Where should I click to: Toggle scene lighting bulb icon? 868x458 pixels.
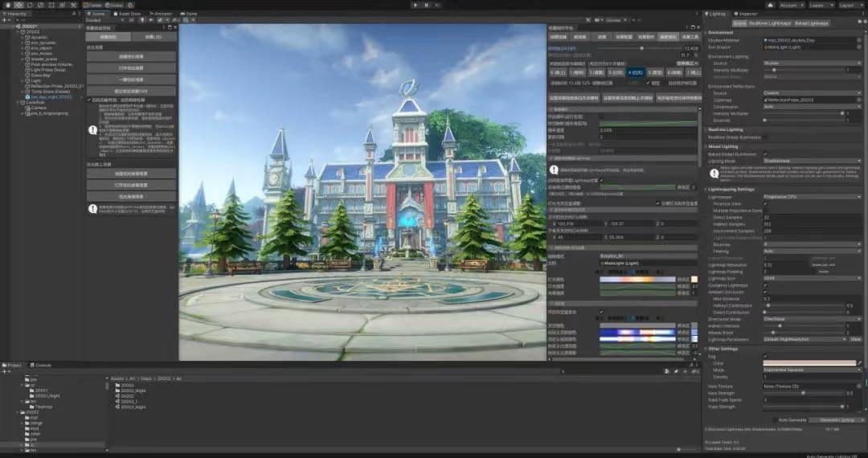[x=141, y=20]
